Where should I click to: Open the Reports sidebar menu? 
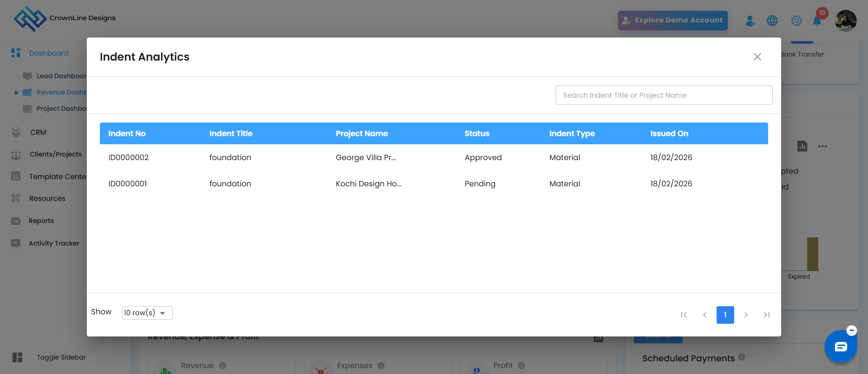coord(41,221)
